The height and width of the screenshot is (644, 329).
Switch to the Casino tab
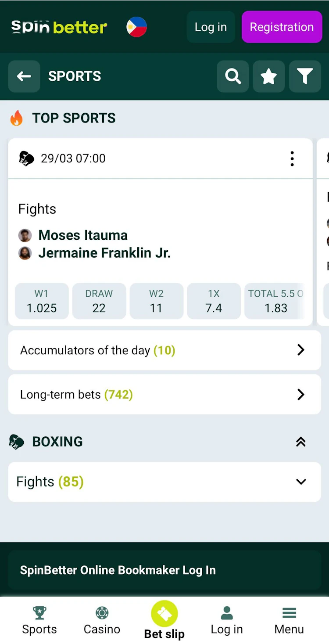click(x=102, y=620)
